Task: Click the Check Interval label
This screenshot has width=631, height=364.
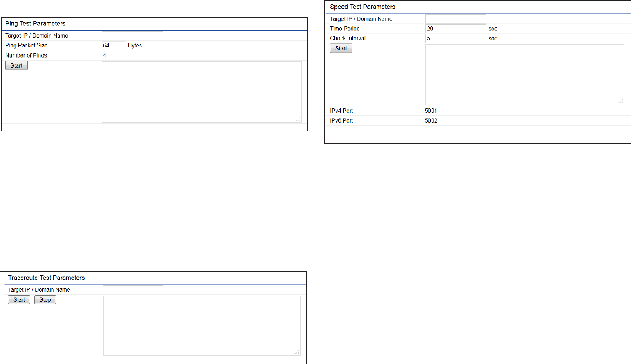Action: [348, 39]
